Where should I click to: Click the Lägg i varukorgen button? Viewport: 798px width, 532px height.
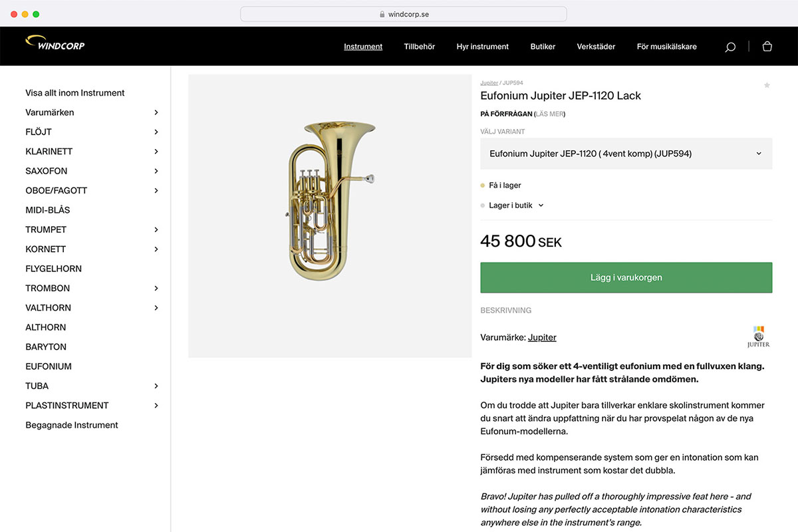(x=626, y=277)
